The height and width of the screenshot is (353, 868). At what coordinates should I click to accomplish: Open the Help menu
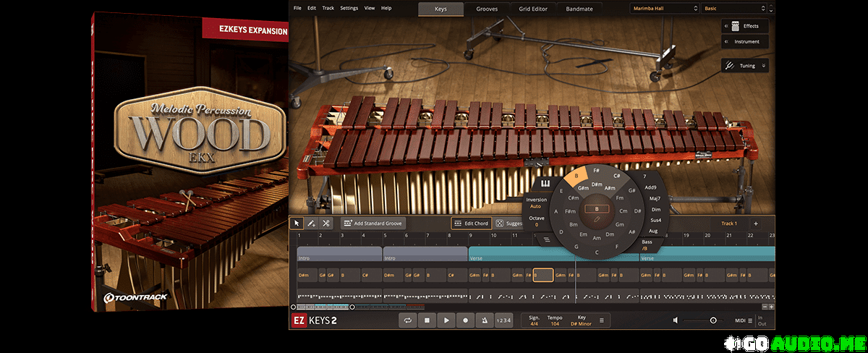tap(386, 8)
